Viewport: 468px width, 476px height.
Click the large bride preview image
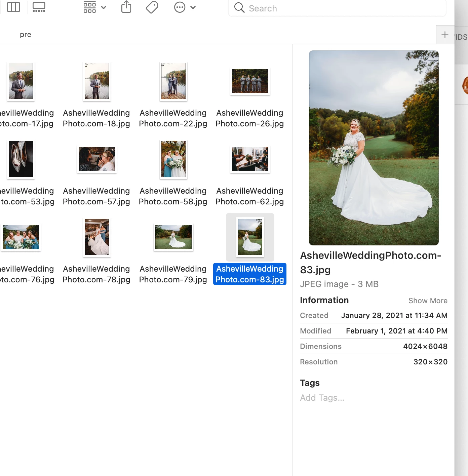tap(374, 148)
